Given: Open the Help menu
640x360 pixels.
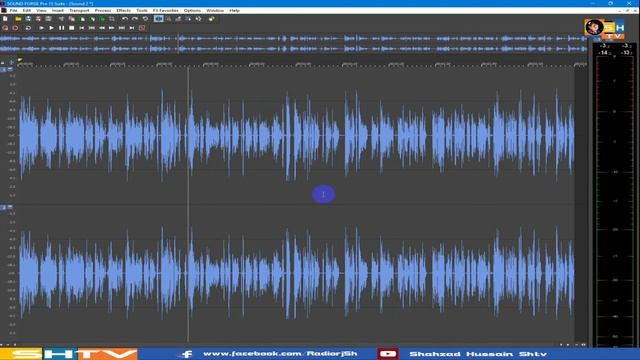Looking at the screenshot, I should tap(234, 11).
